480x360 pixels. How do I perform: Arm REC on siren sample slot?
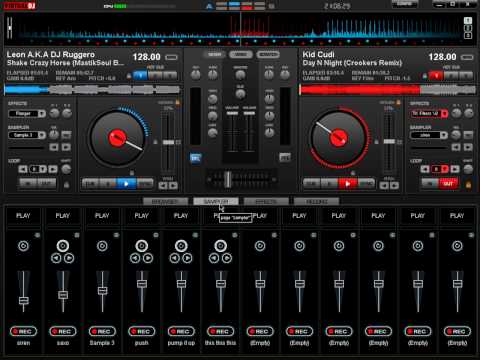[23, 331]
